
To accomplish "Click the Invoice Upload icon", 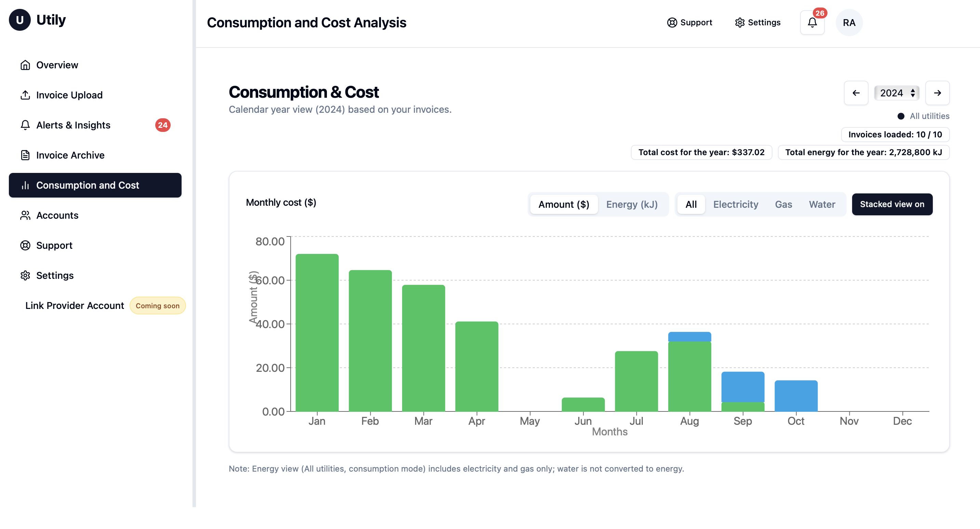I will [25, 95].
